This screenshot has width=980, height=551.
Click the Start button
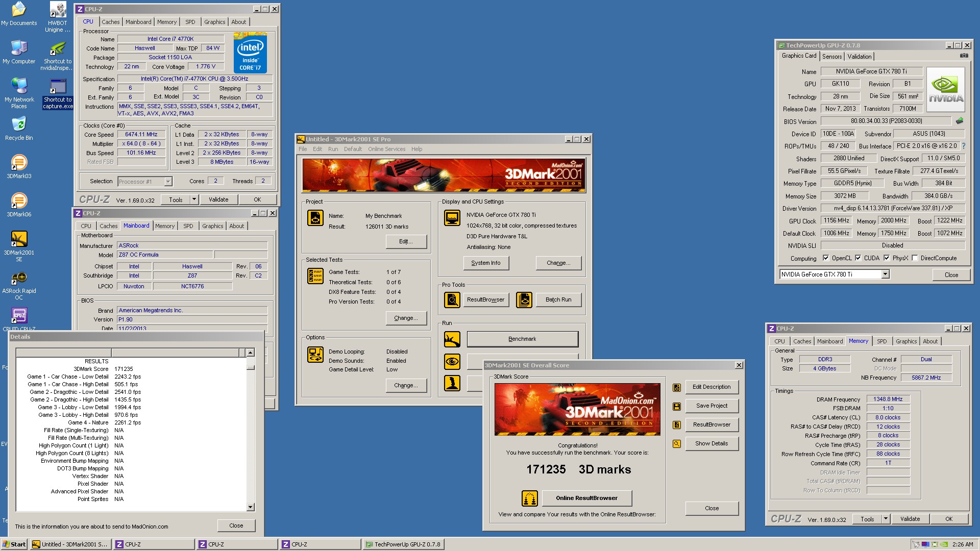pos(14,544)
